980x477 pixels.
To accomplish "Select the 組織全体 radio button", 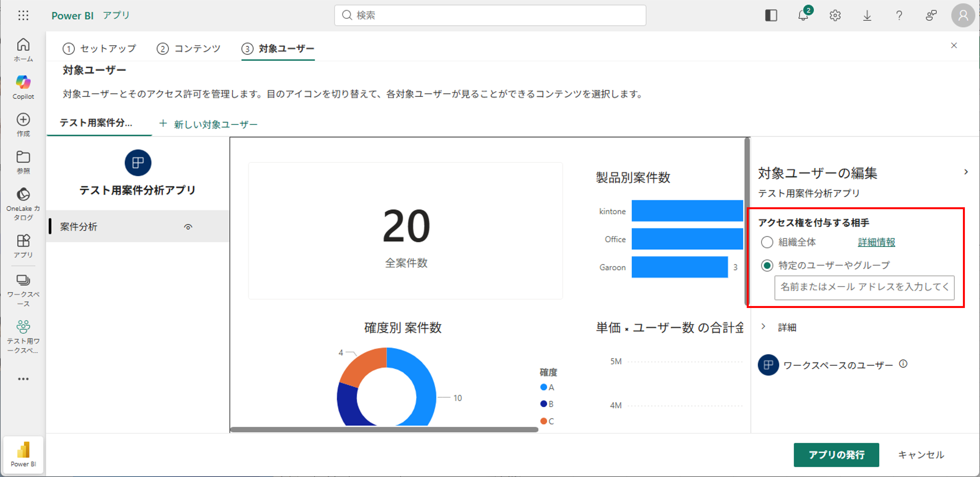I will [x=767, y=242].
